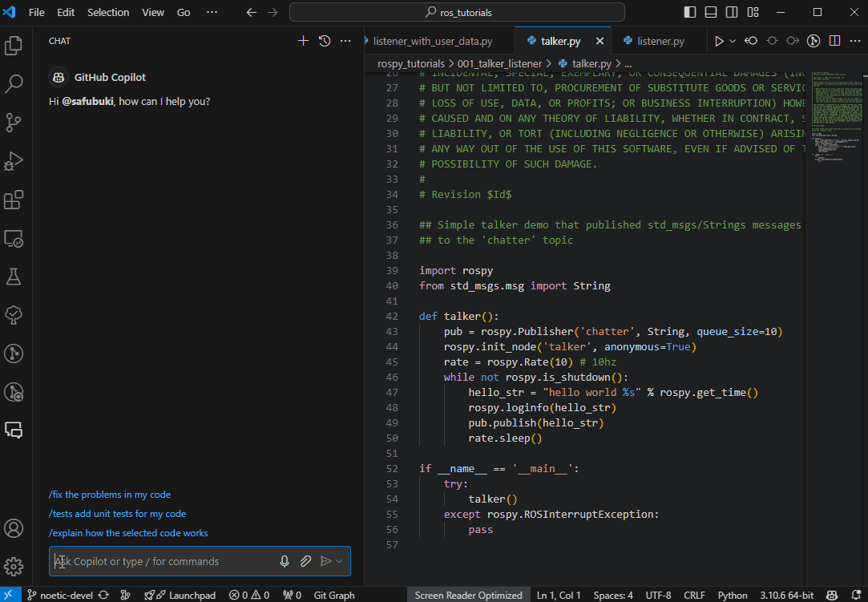This screenshot has width=868, height=602.
Task: Open the Manage gear menu
Action: pos(14,566)
